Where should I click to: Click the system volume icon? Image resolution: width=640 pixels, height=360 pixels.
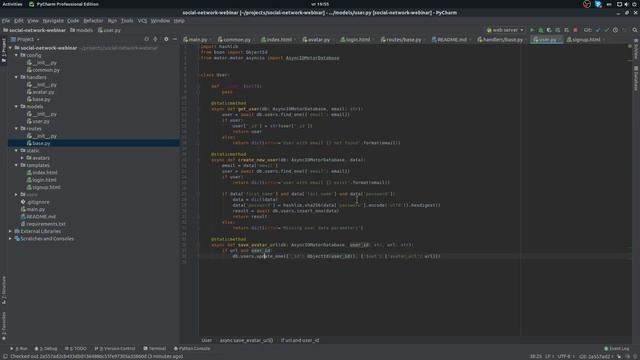click(x=627, y=4)
